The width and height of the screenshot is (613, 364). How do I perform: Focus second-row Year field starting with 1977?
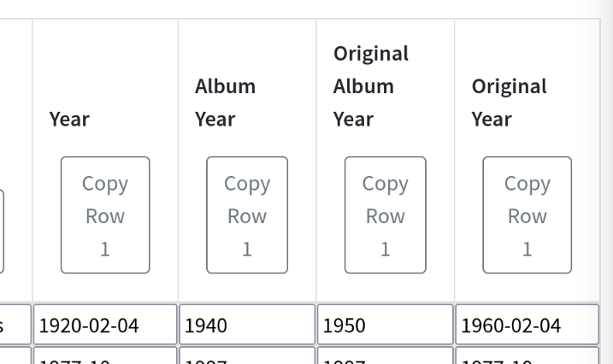point(105,355)
